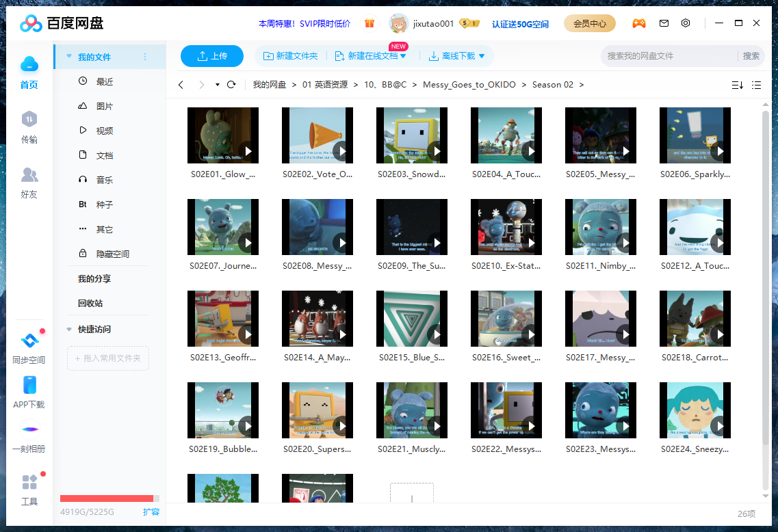778x532 pixels.
Task: Open the 会员中心 button
Action: (x=589, y=23)
